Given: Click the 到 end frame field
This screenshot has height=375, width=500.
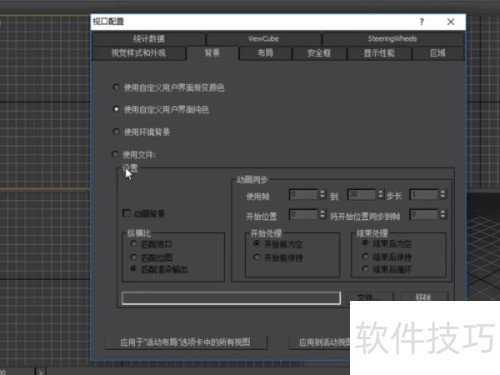Looking at the screenshot, I should (x=362, y=194).
